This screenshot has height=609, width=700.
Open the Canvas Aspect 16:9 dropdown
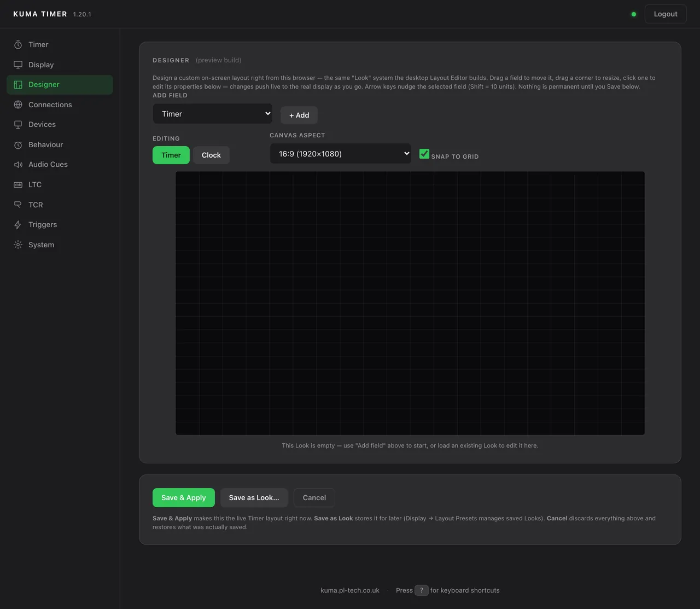tap(340, 154)
